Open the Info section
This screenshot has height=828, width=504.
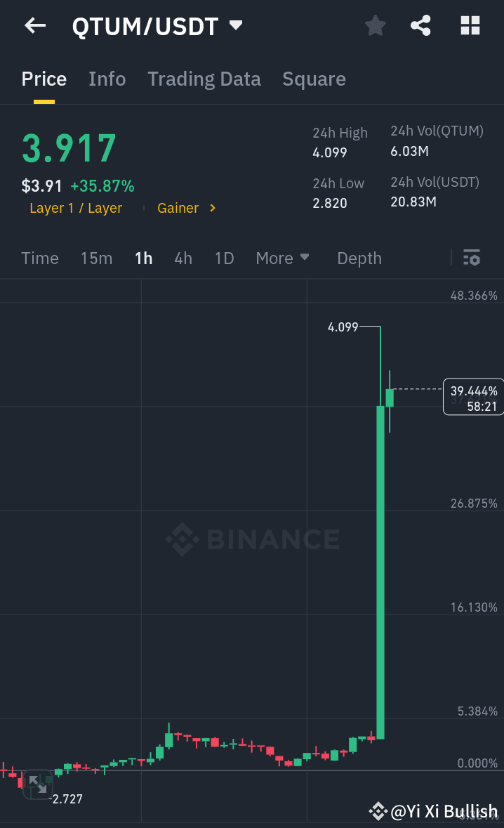tap(107, 79)
